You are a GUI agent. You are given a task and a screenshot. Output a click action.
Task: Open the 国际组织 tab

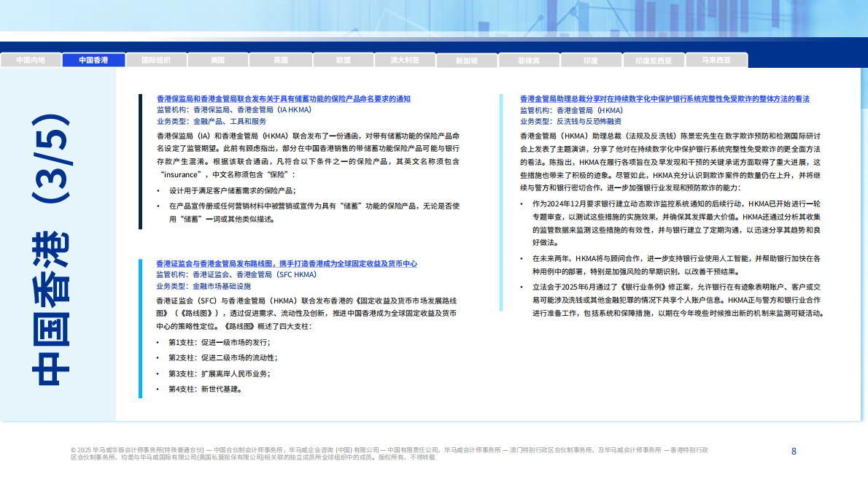(x=155, y=60)
